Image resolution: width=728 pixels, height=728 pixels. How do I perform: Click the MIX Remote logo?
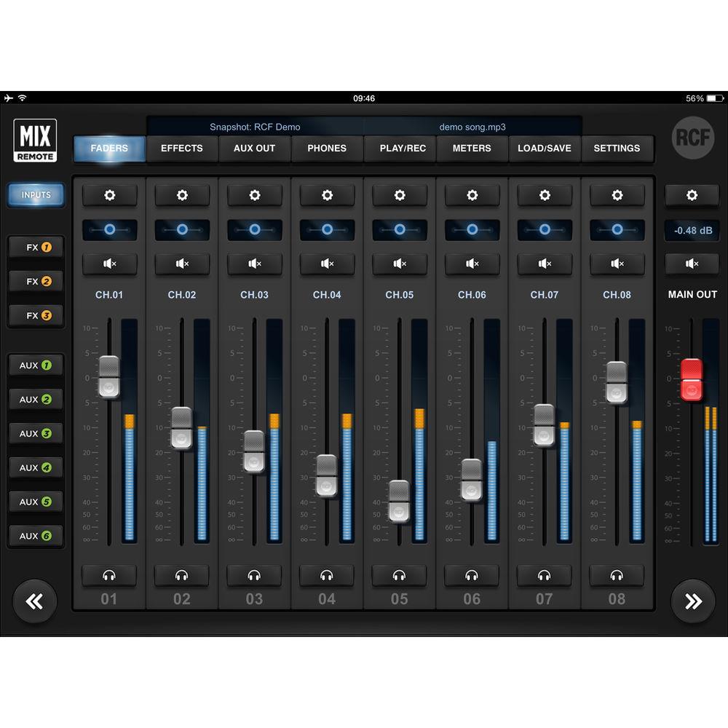36,141
